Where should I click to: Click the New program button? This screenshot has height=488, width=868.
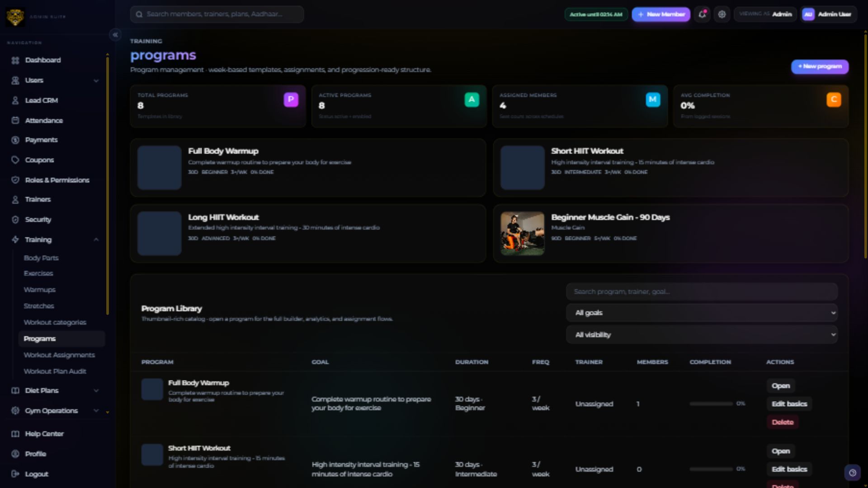820,66
